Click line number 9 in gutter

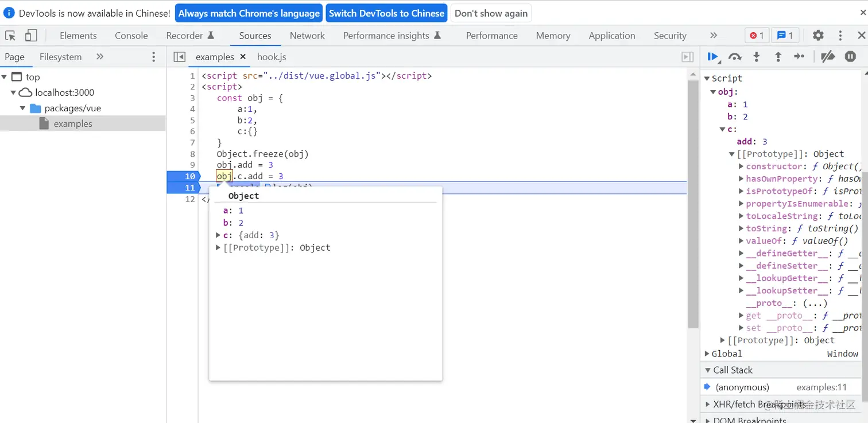[192, 165]
